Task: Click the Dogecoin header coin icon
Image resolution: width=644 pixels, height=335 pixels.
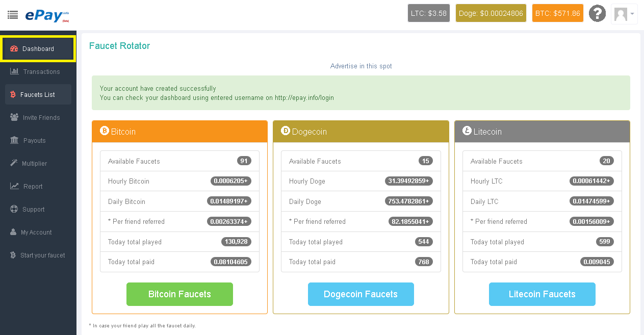Action: tap(286, 131)
